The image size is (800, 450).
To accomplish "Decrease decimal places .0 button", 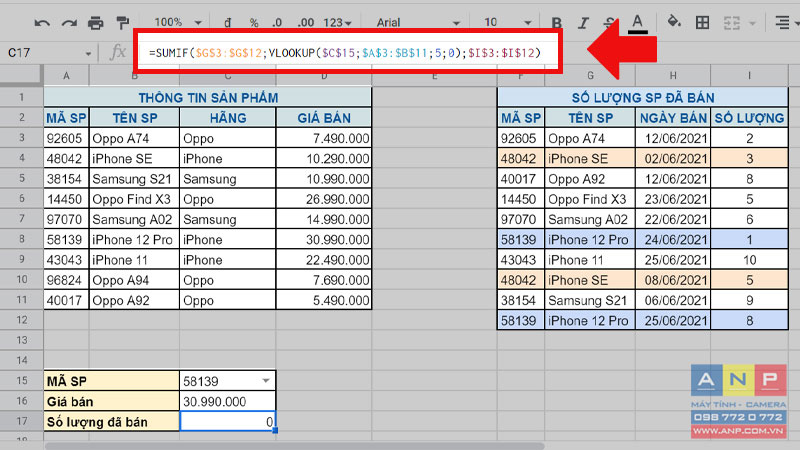I will 277,22.
